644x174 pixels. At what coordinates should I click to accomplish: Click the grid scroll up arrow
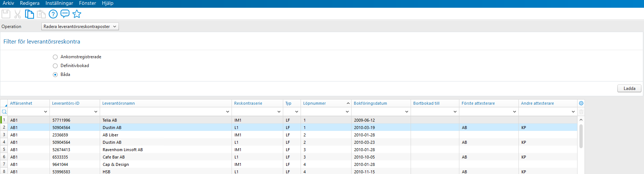tap(581, 120)
